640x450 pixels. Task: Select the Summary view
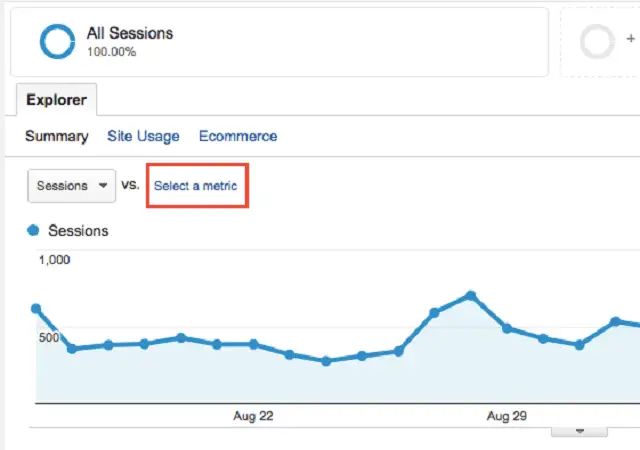pyautogui.click(x=56, y=136)
